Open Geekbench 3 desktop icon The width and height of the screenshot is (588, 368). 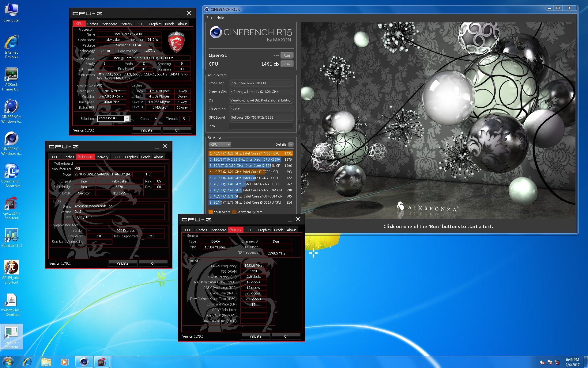11,238
